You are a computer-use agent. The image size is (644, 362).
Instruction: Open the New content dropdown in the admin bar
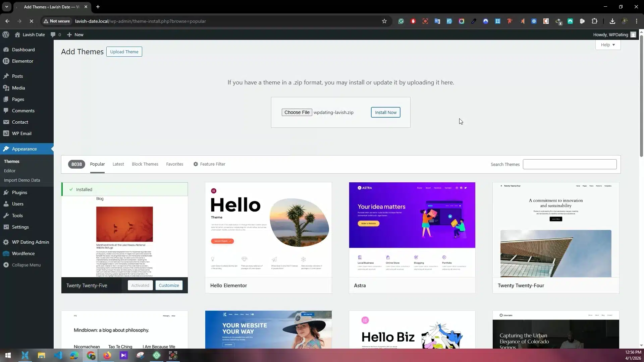[75, 35]
